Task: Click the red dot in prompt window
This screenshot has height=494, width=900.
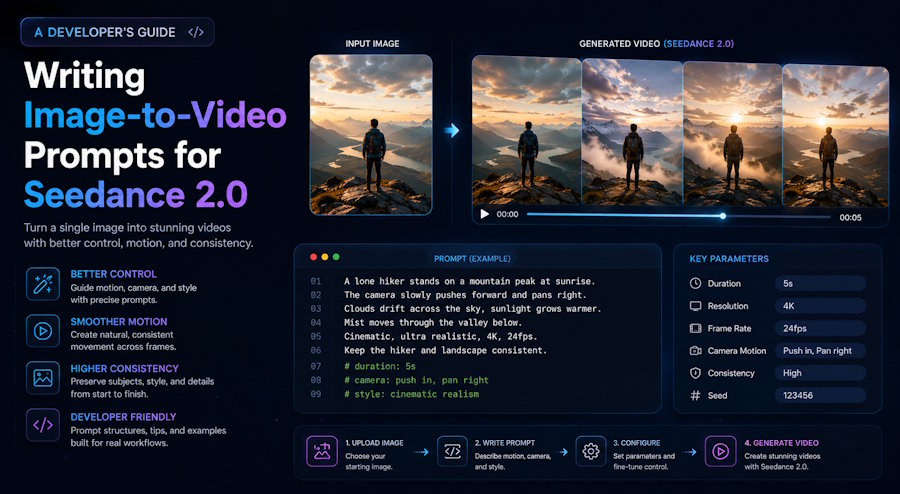Action: pos(313,257)
